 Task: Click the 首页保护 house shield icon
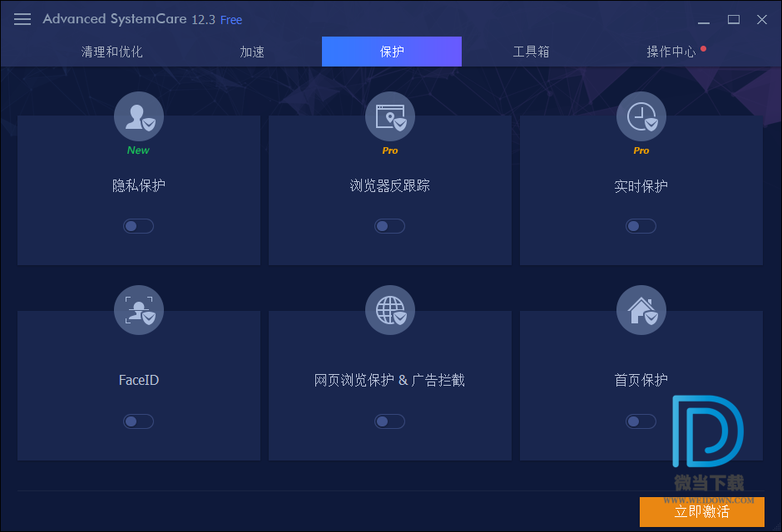coord(641,311)
